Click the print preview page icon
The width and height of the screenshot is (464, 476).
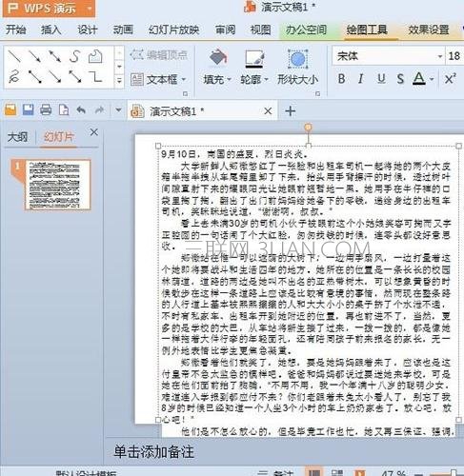click(64, 110)
